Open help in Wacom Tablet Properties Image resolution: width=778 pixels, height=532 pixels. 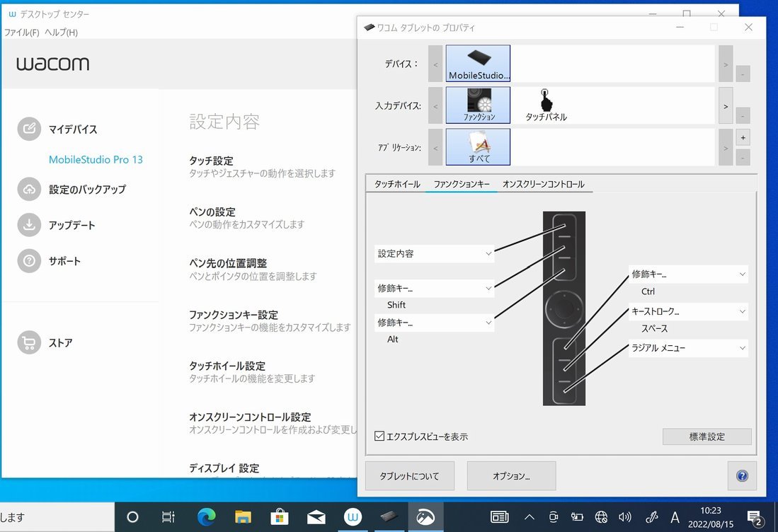click(742, 476)
